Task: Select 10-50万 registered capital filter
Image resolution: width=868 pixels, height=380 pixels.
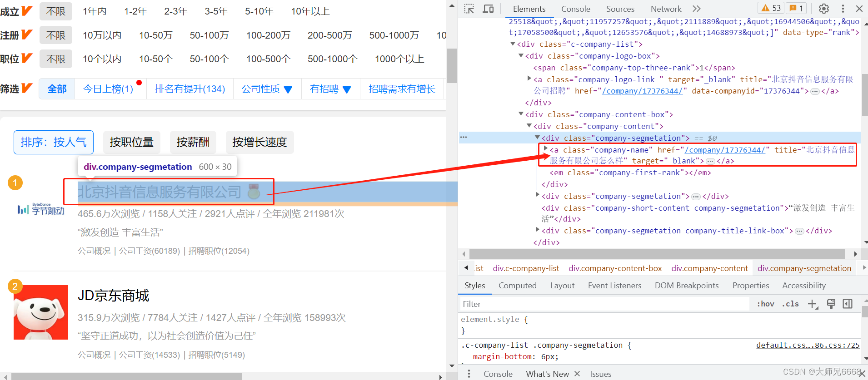Action: (x=155, y=35)
